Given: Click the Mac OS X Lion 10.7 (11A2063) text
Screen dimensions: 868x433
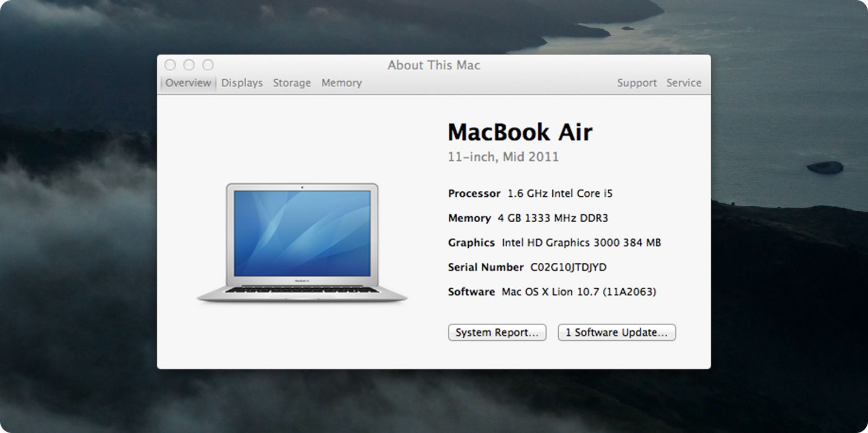Looking at the screenshot, I should [x=578, y=292].
